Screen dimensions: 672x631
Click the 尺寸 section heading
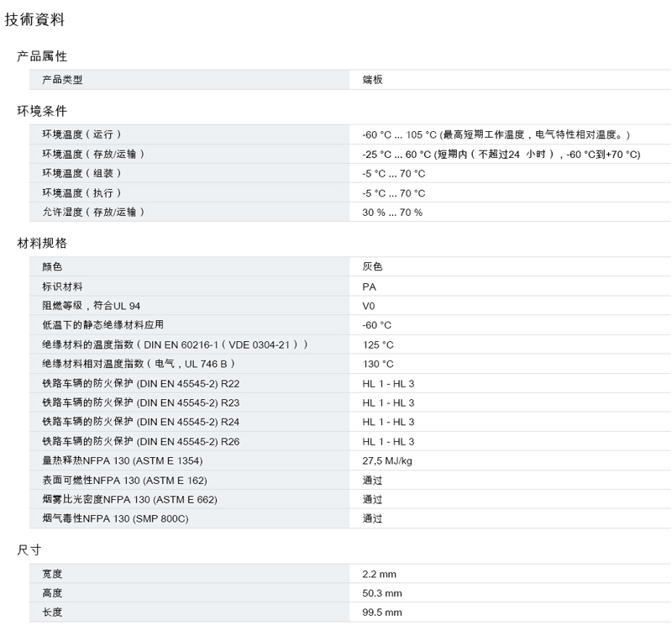(29, 550)
